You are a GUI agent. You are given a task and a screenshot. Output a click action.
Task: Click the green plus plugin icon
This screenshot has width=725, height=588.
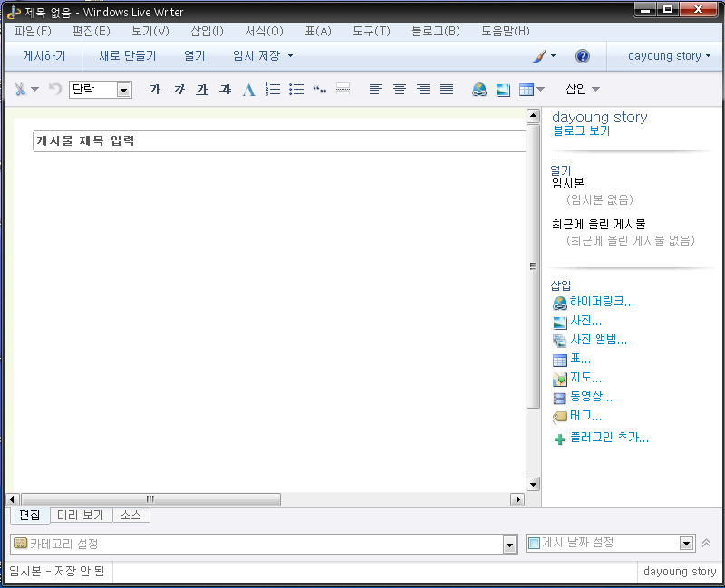tap(559, 439)
